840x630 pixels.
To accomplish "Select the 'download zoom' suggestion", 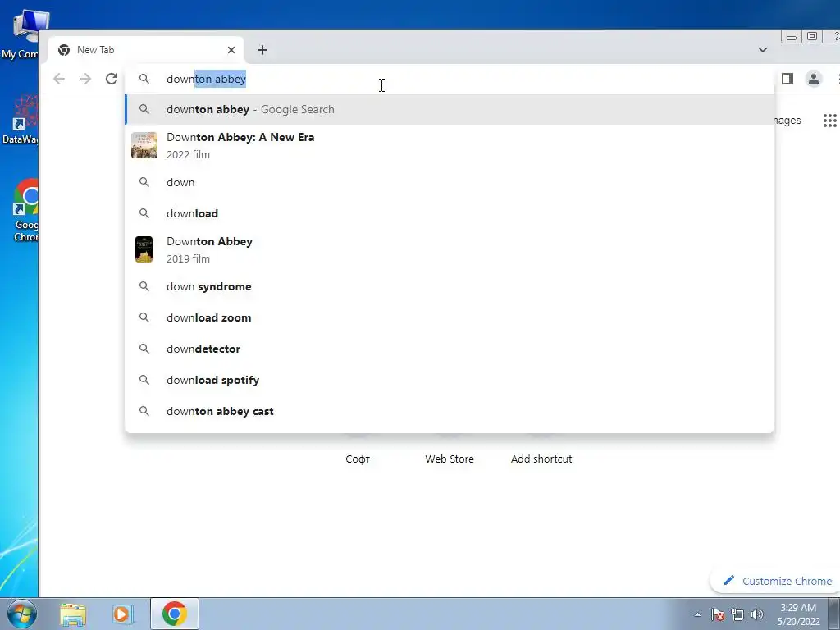I will click(x=450, y=317).
